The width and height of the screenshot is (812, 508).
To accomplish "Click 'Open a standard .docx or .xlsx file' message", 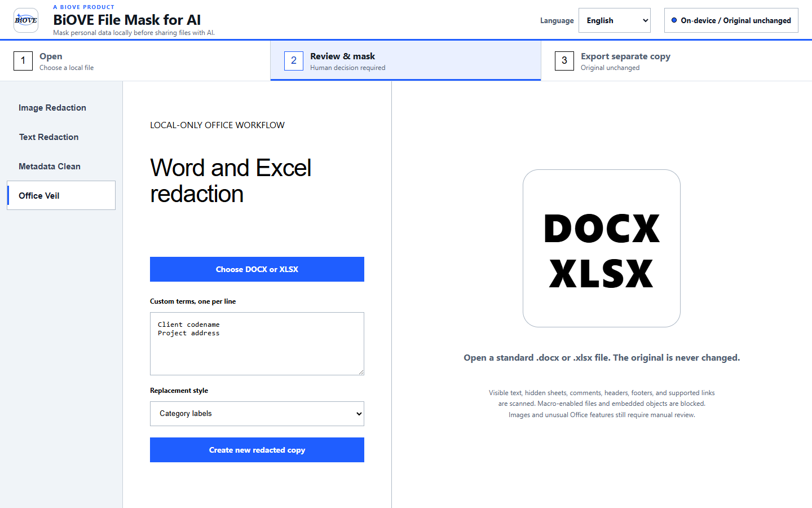I will (x=602, y=358).
